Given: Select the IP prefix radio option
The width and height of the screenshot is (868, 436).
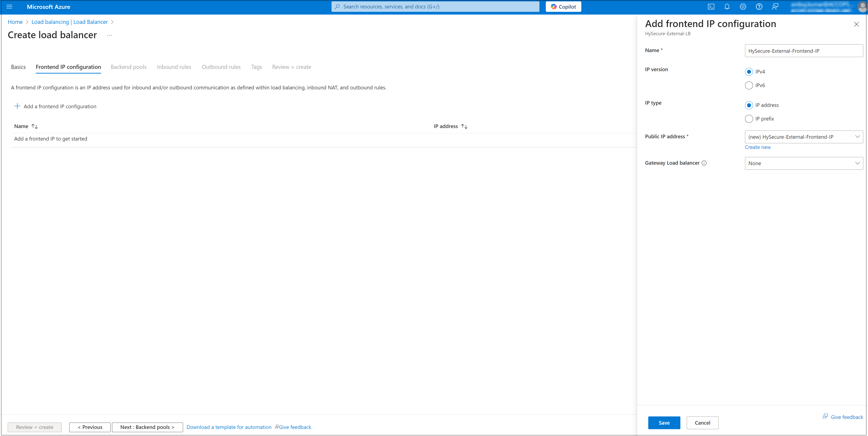Looking at the screenshot, I should tap(749, 119).
